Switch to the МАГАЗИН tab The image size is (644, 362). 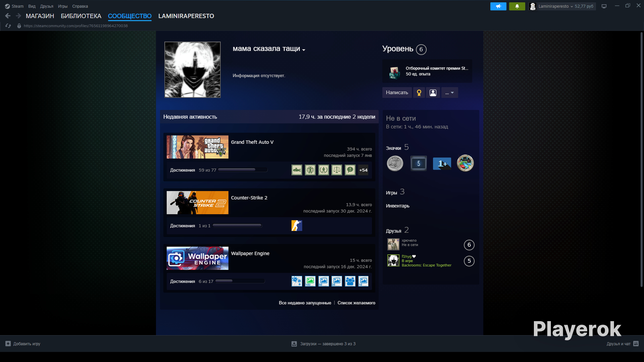pyautogui.click(x=40, y=16)
